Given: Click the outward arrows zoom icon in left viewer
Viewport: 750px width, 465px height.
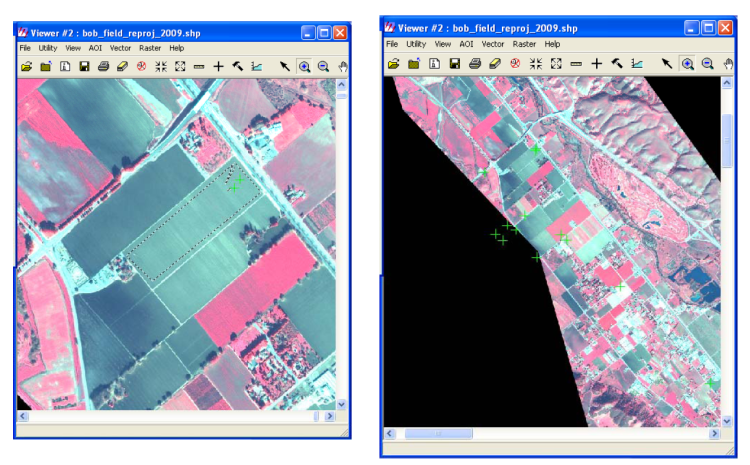Looking at the screenshot, I should coord(180,66).
